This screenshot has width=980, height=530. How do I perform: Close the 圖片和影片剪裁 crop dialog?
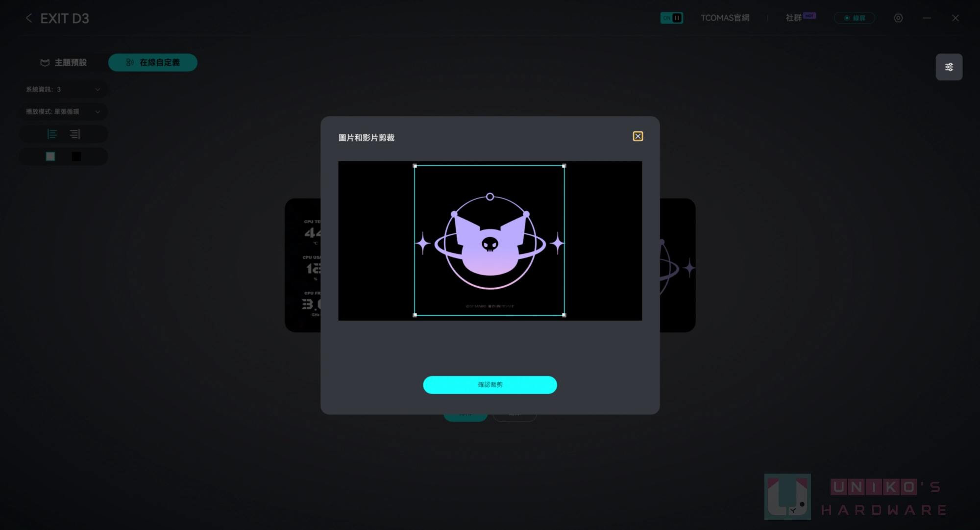click(x=637, y=136)
